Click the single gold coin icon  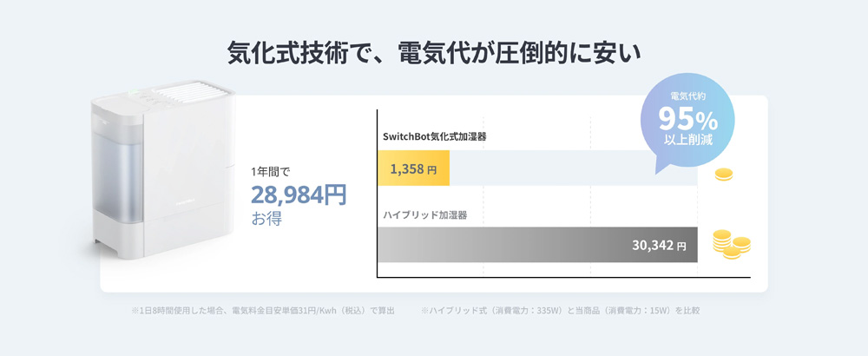coord(723,175)
